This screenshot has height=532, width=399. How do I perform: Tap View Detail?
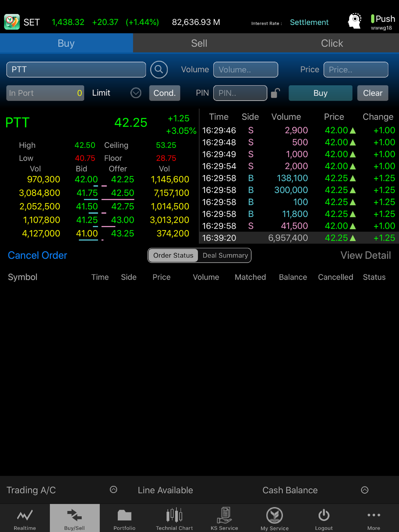(x=365, y=255)
